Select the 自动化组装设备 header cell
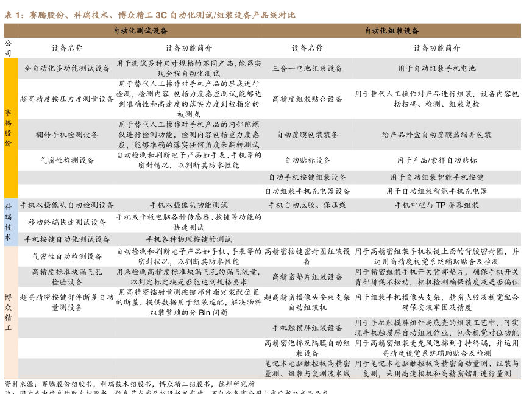Screen dimensions: 532x394 [x=392, y=31]
